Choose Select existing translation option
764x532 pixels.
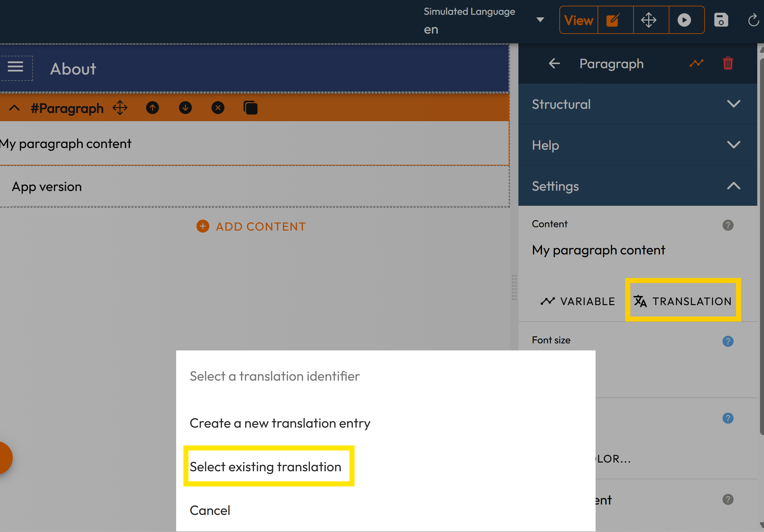(265, 467)
